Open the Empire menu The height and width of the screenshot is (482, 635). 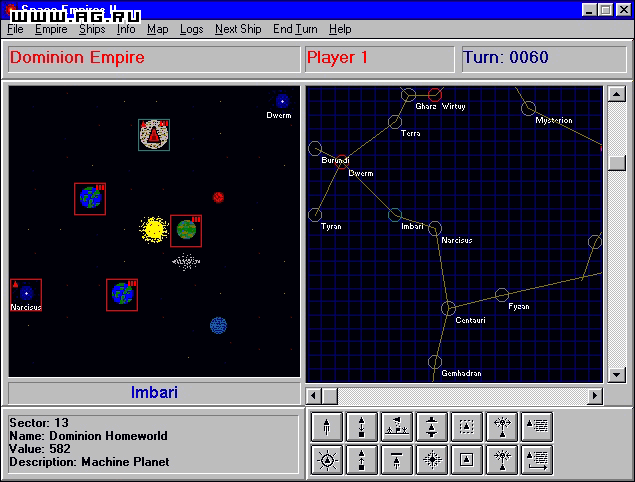[x=51, y=29]
